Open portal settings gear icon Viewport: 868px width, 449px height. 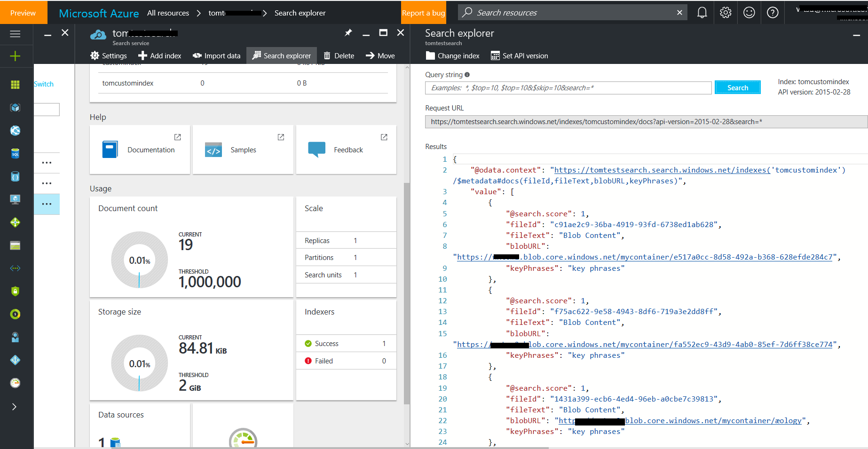[x=726, y=13]
